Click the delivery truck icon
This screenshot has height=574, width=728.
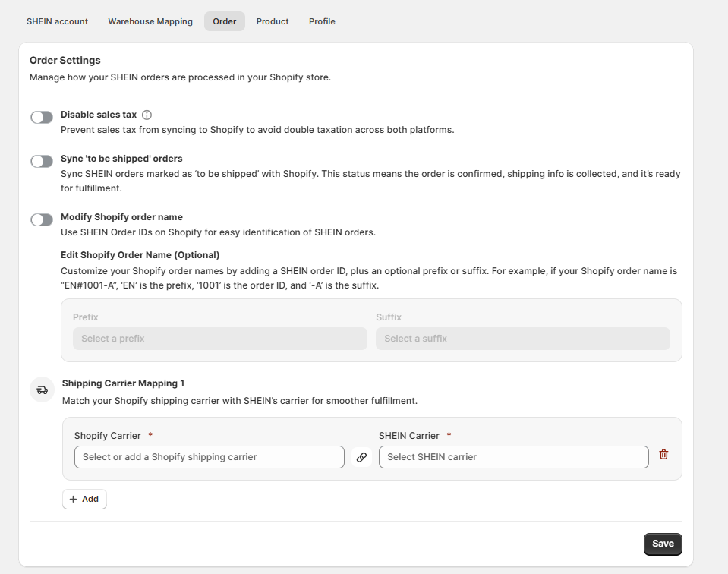click(43, 389)
